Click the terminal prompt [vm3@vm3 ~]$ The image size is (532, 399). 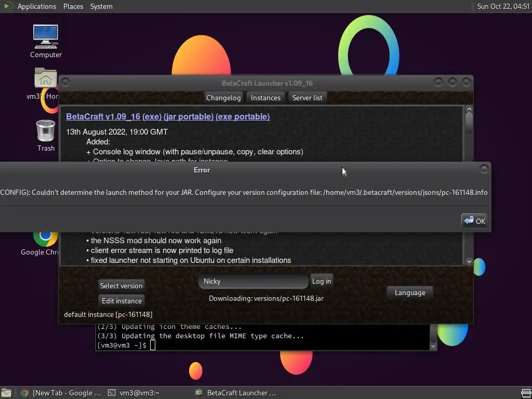pyautogui.click(x=122, y=345)
